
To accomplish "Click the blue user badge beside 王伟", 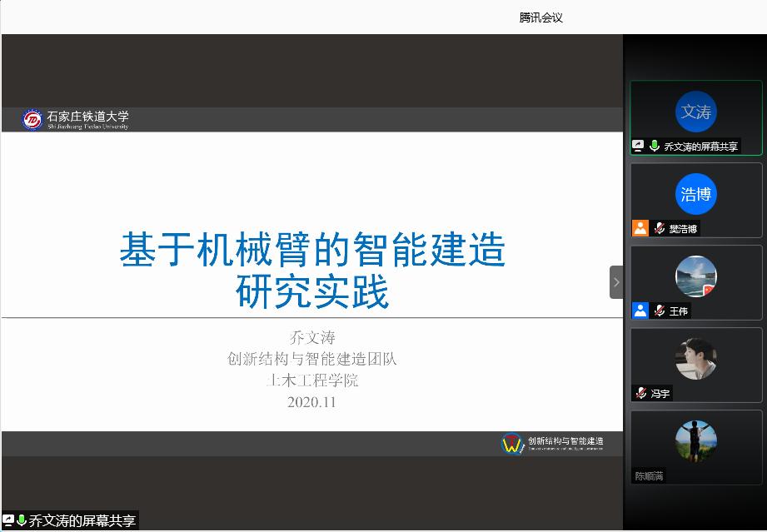I will (640, 311).
